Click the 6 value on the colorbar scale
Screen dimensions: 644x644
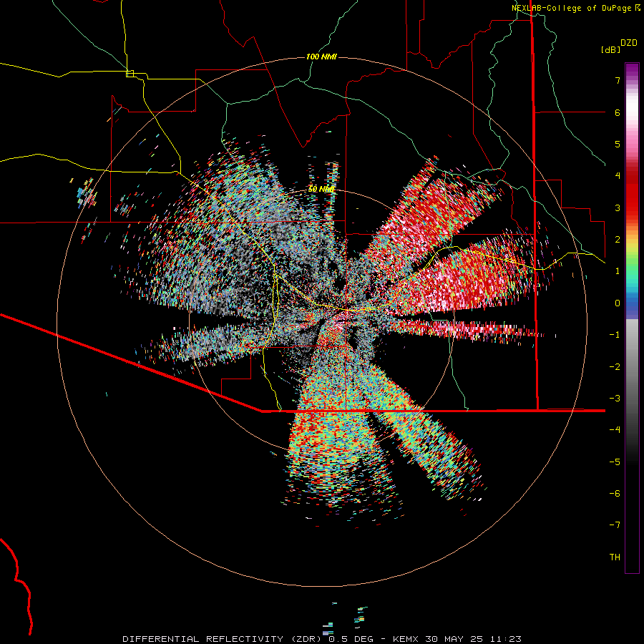click(618, 112)
